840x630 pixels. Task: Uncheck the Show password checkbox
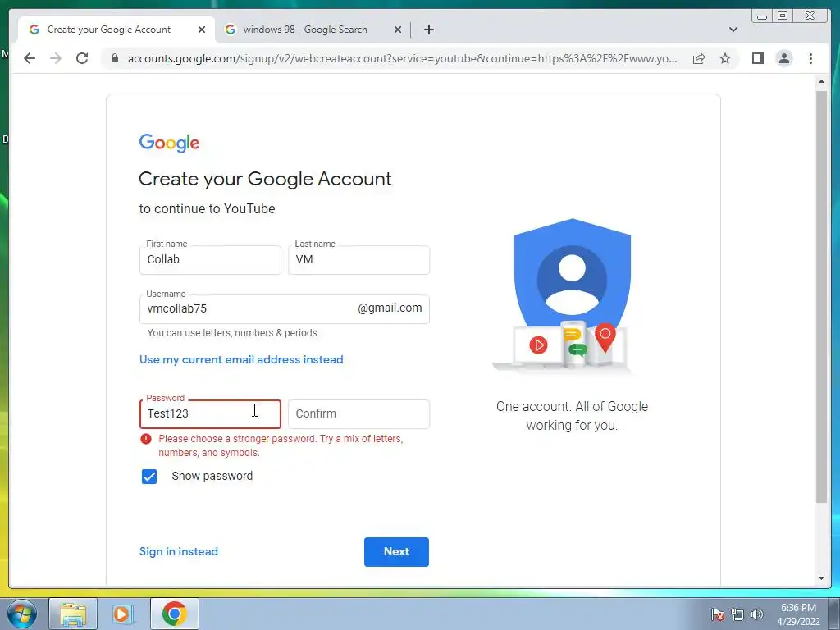pos(149,477)
